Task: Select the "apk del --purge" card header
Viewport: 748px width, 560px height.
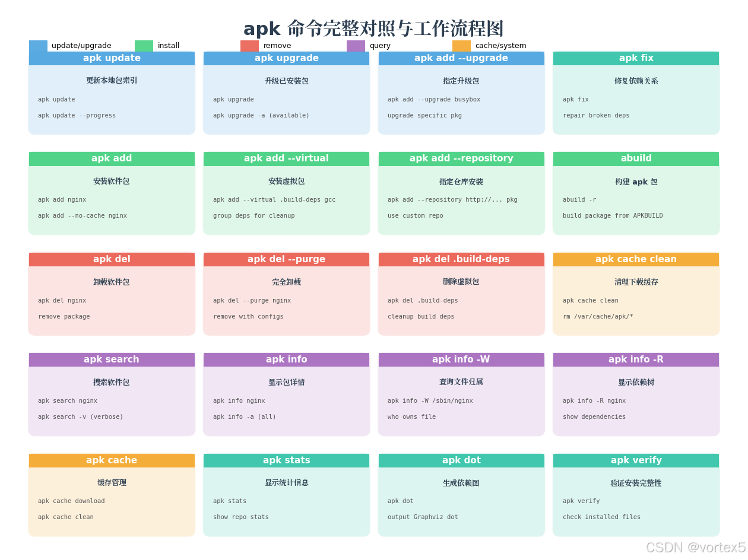Action: 287,259
